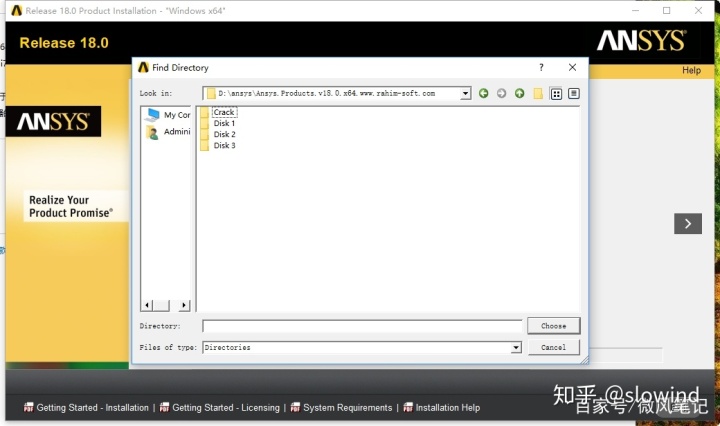Screen dimensions: 720x426
Task: Open My Computer in the sidebar
Action: (x=167, y=115)
